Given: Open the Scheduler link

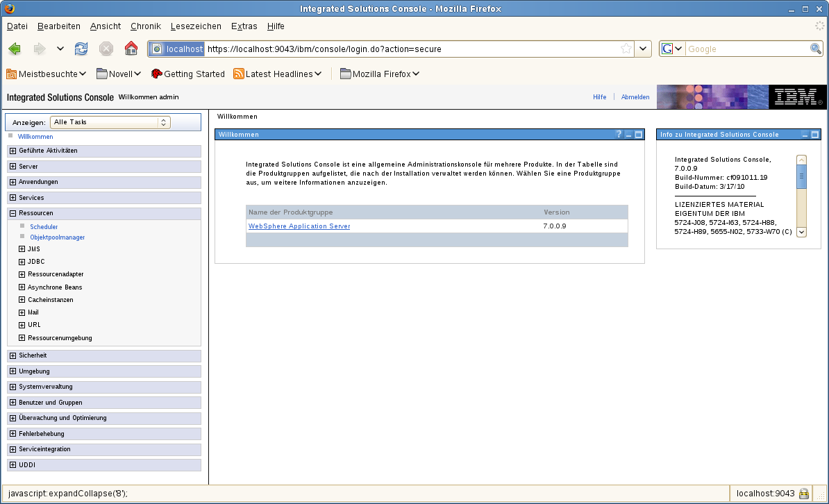Looking at the screenshot, I should pyautogui.click(x=44, y=227).
